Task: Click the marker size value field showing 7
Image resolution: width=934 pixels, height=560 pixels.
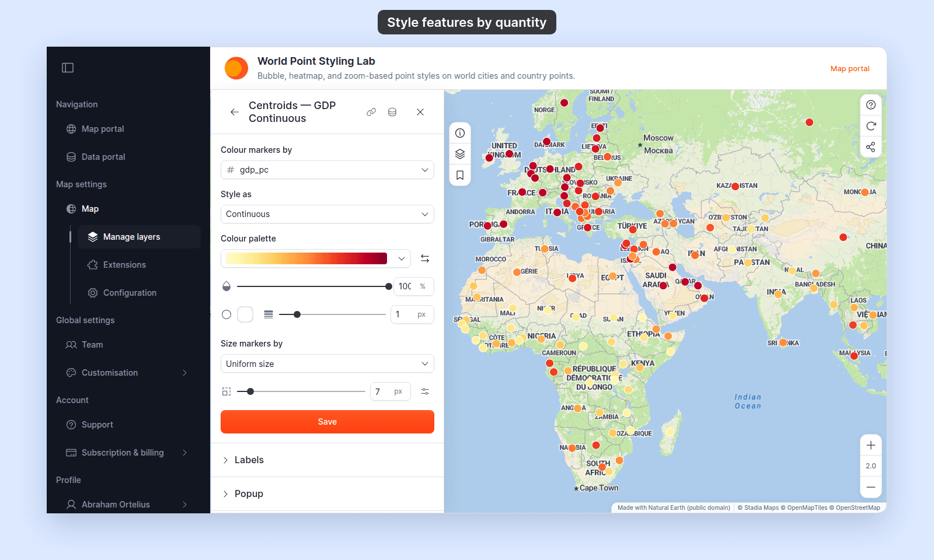Action: (391, 391)
